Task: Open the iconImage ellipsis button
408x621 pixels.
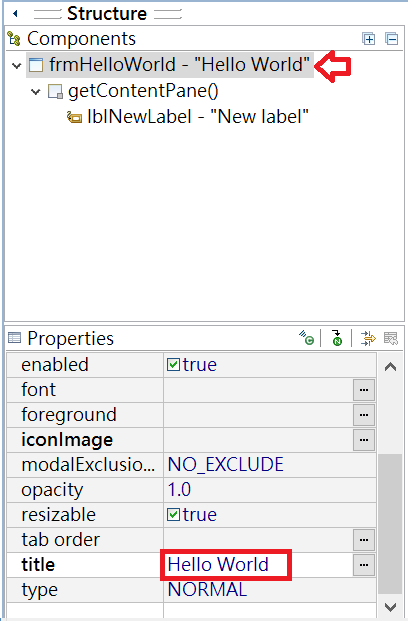Action: (364, 440)
